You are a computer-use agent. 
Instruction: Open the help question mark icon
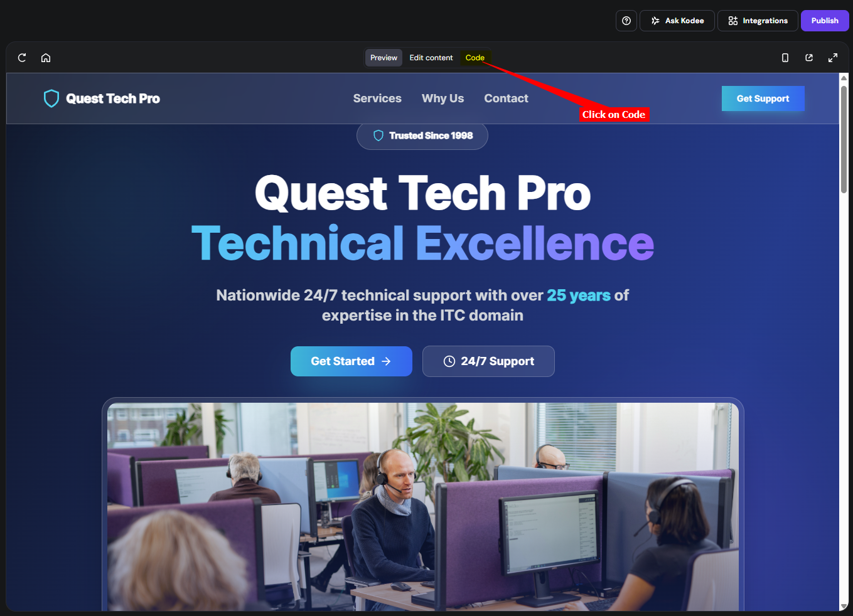[x=626, y=21]
